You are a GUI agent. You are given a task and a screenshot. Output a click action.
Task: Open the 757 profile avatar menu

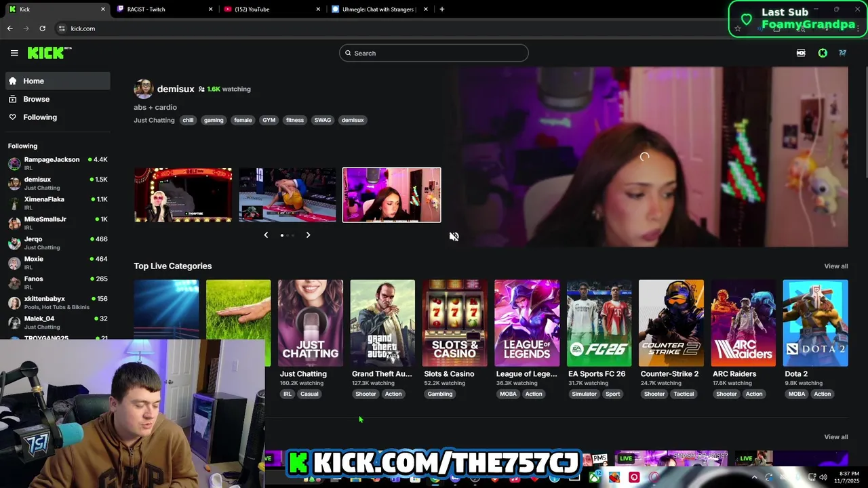tap(842, 53)
